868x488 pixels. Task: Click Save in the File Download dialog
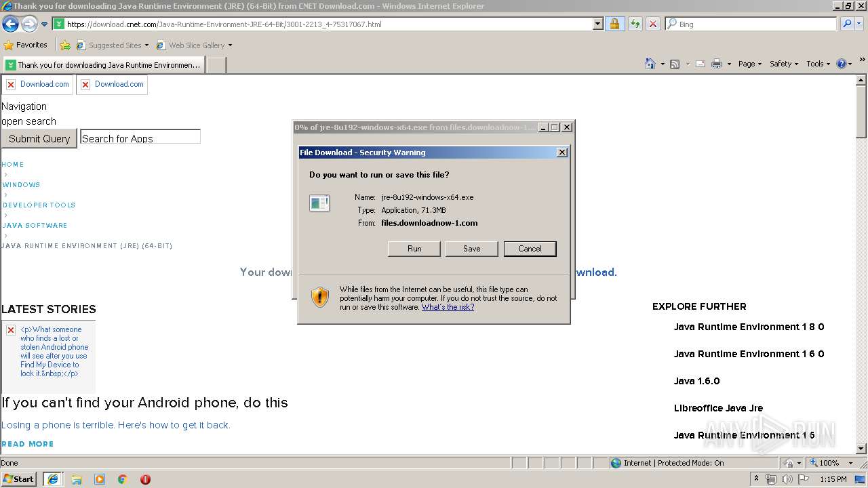[x=472, y=249]
